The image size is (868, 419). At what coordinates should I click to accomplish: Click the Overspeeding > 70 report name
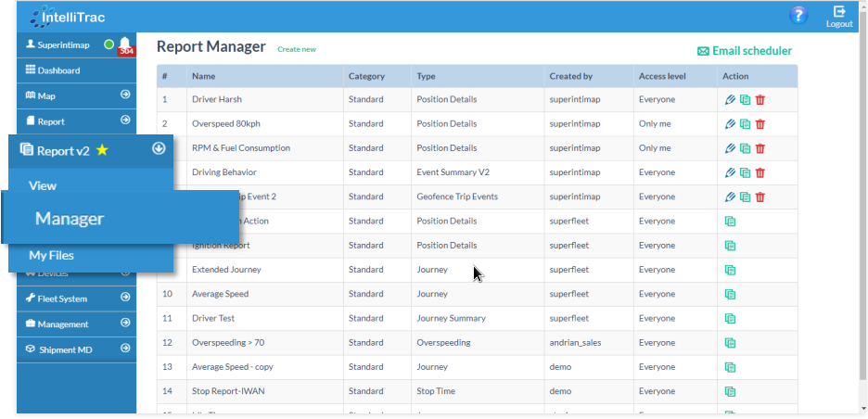tap(228, 343)
